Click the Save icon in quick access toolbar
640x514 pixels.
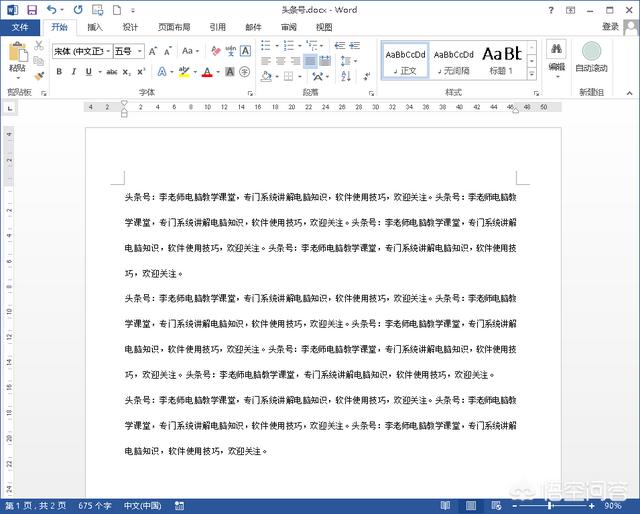(32, 9)
